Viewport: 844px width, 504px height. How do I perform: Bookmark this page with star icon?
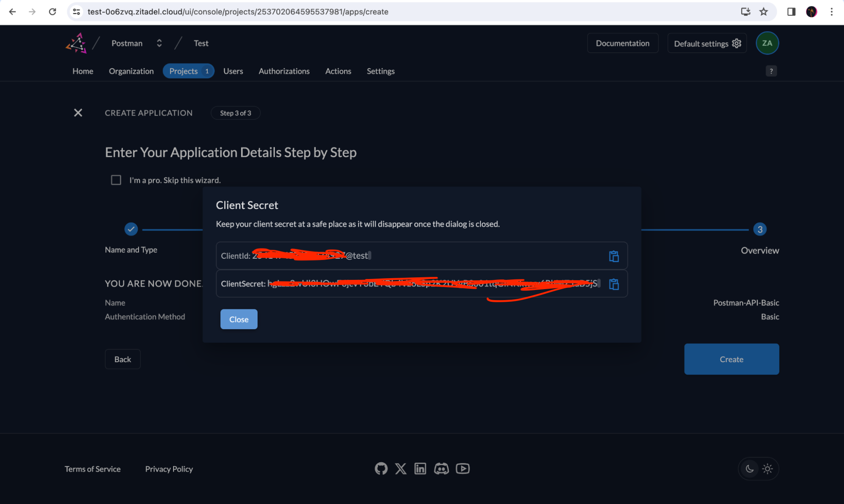(x=763, y=11)
